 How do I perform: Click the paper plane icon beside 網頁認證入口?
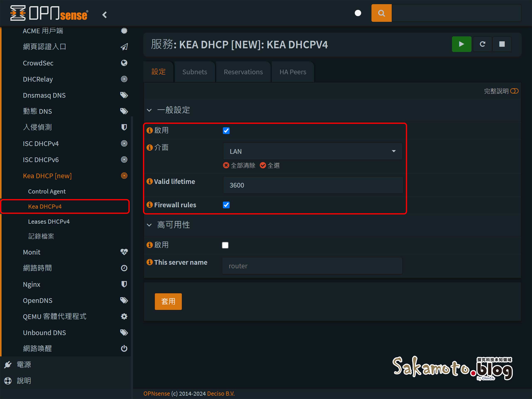124,47
